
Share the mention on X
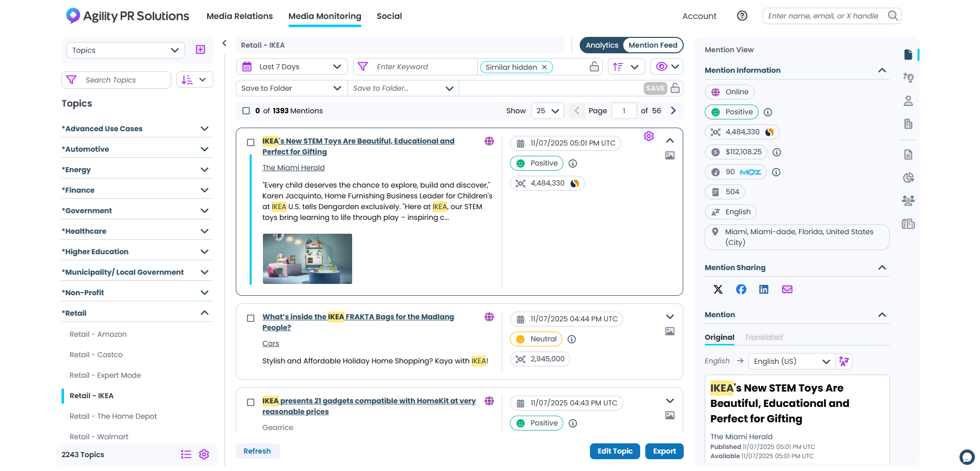(718, 290)
